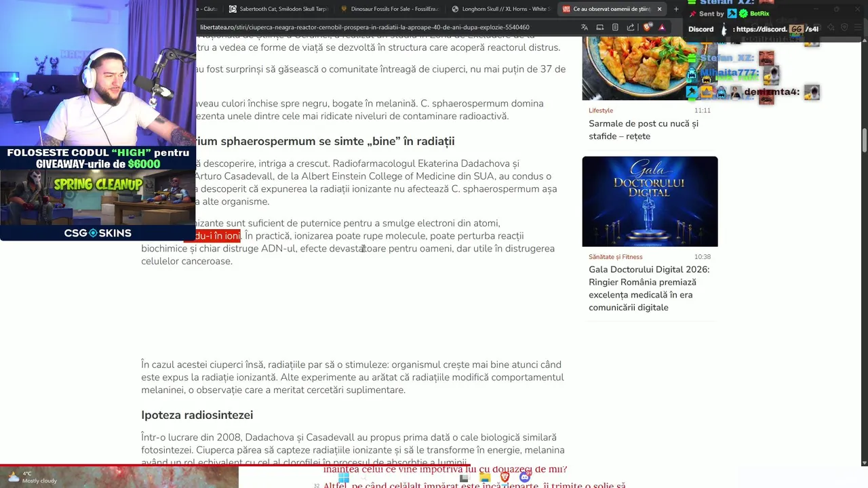
Task: Open Brave Shields lion icon
Action: [647, 28]
